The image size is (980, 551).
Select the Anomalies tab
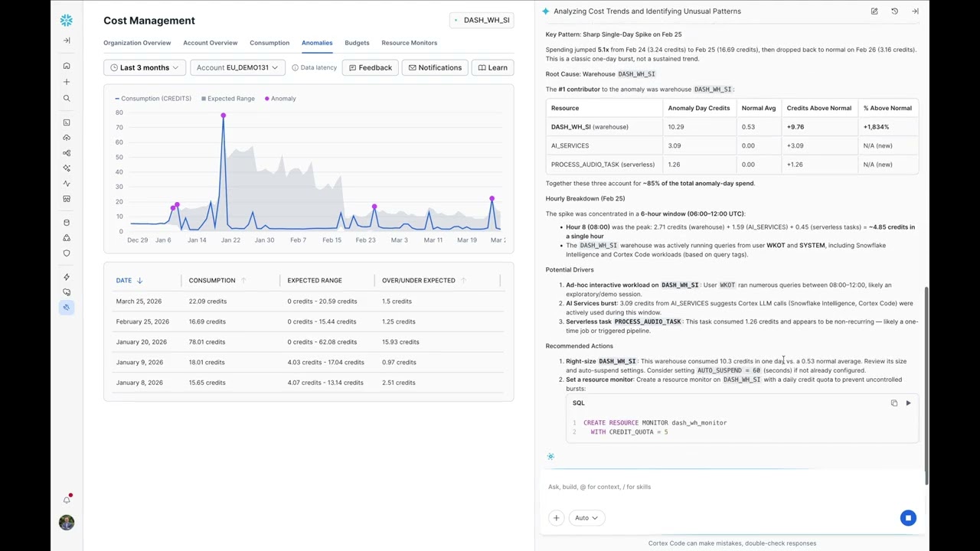pyautogui.click(x=317, y=43)
